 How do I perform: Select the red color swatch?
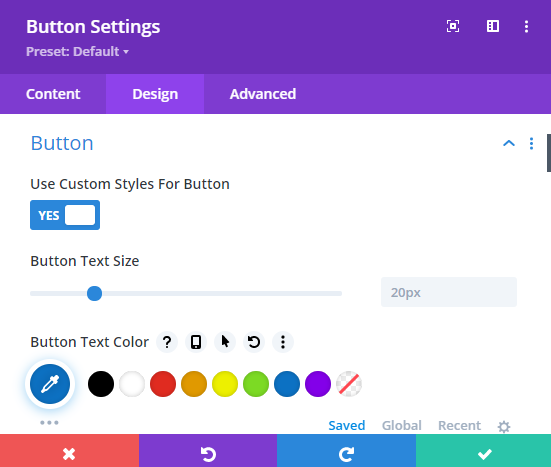tap(163, 384)
